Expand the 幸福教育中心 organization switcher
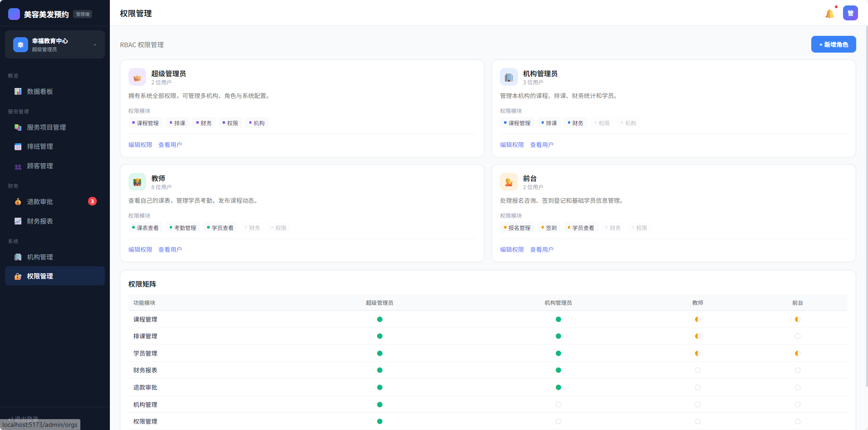 (x=94, y=45)
